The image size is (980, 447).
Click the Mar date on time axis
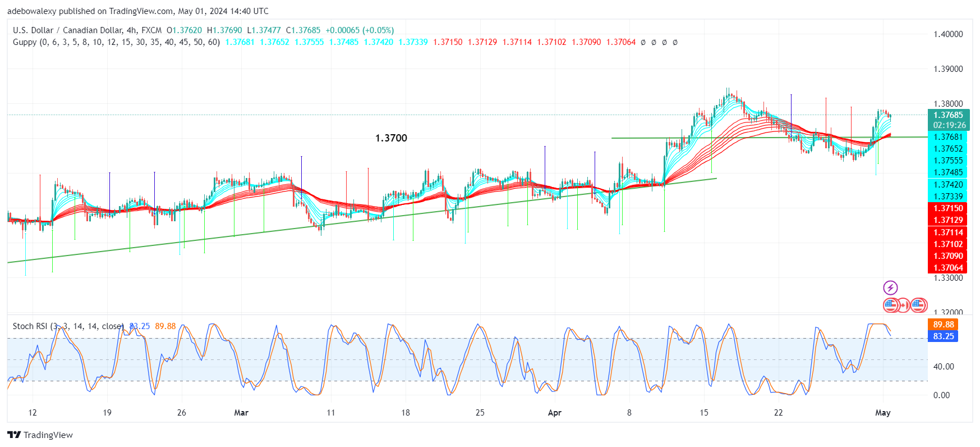tap(241, 413)
